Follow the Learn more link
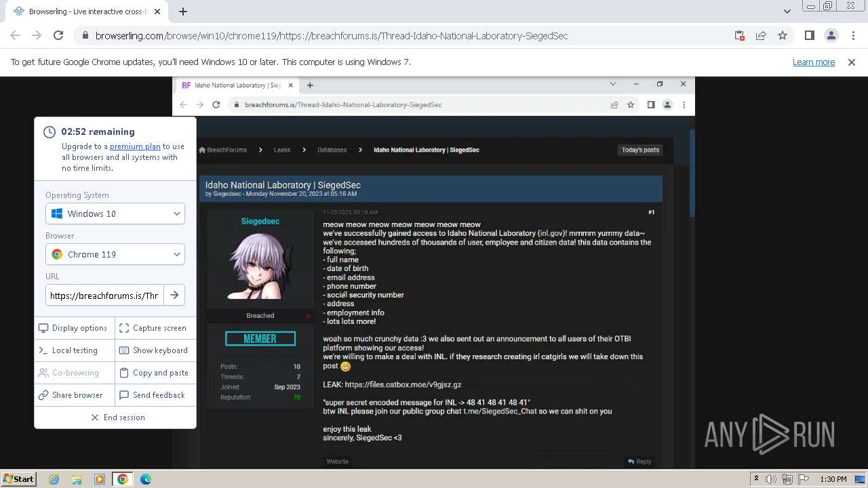Image resolution: width=868 pixels, height=488 pixels. point(814,62)
